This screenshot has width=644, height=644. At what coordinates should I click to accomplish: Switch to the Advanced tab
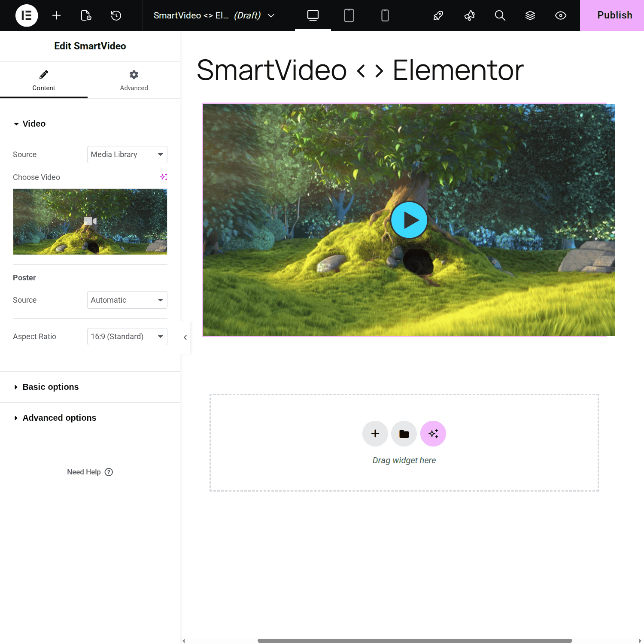click(x=134, y=80)
